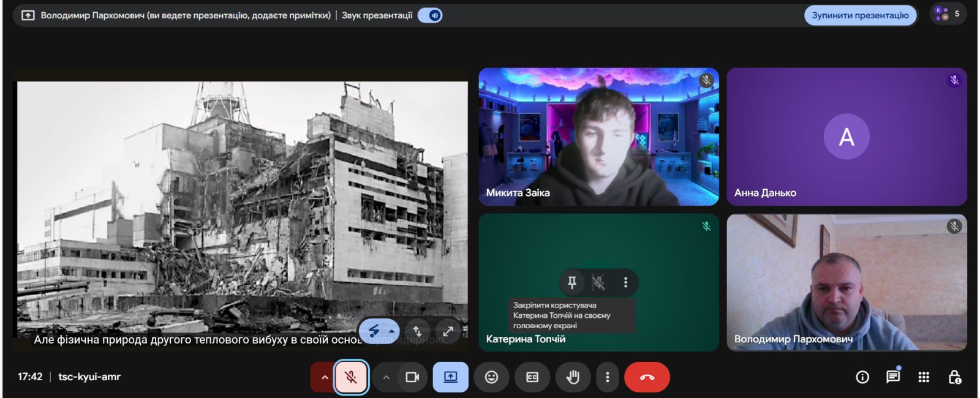Screen dimensions: 980x398
Task: Pin Катерина Топчій to main screen
Action: point(572,282)
